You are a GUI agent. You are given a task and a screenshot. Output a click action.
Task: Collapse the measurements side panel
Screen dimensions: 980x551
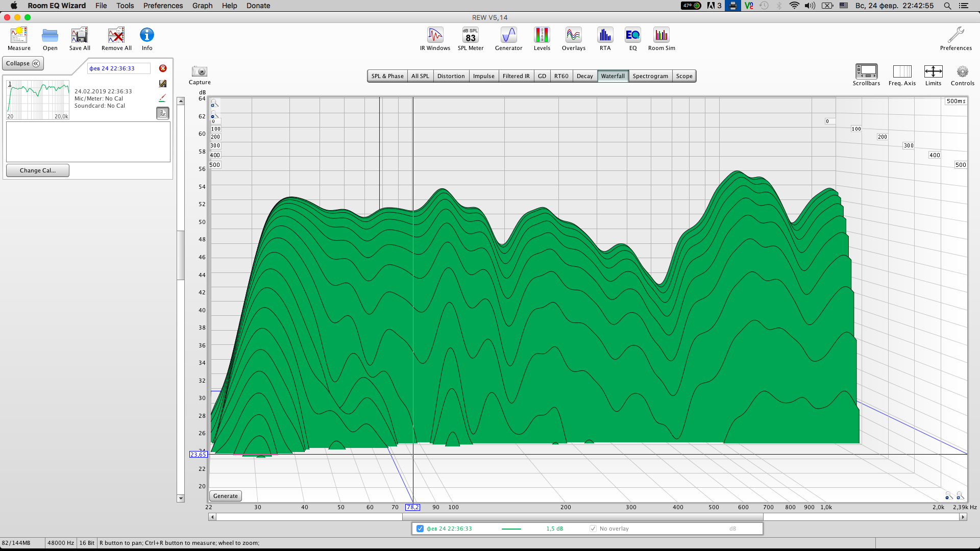tap(23, 63)
